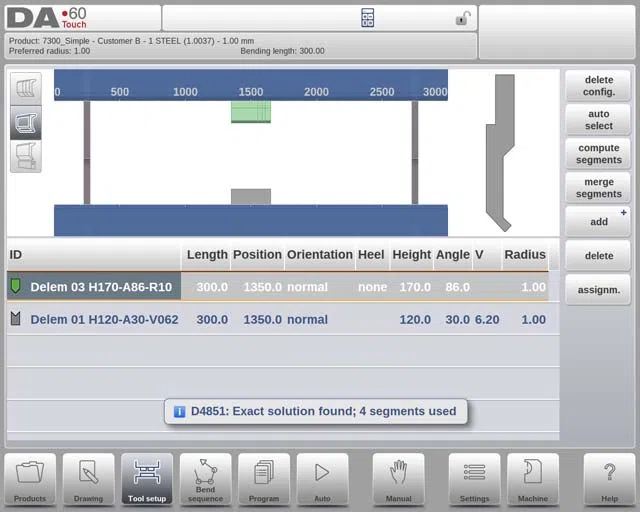Switch to Tool setup mode
Image resolution: width=640 pixels, height=512 pixels.
coord(147,479)
